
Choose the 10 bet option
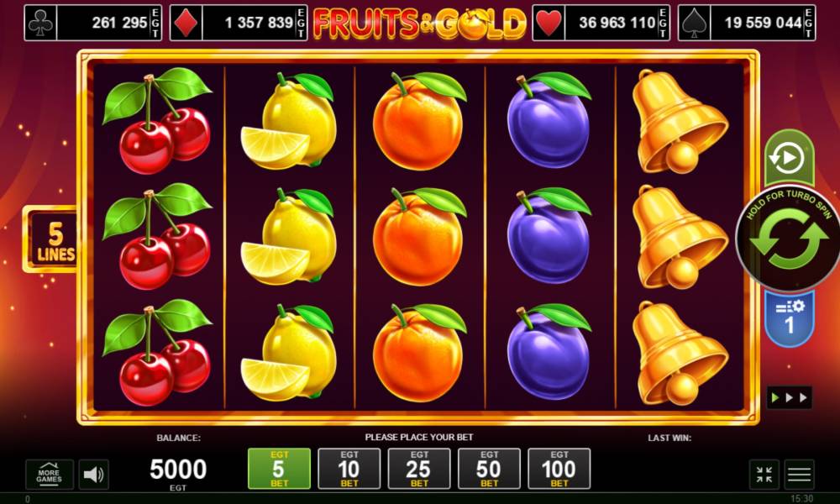click(x=349, y=469)
